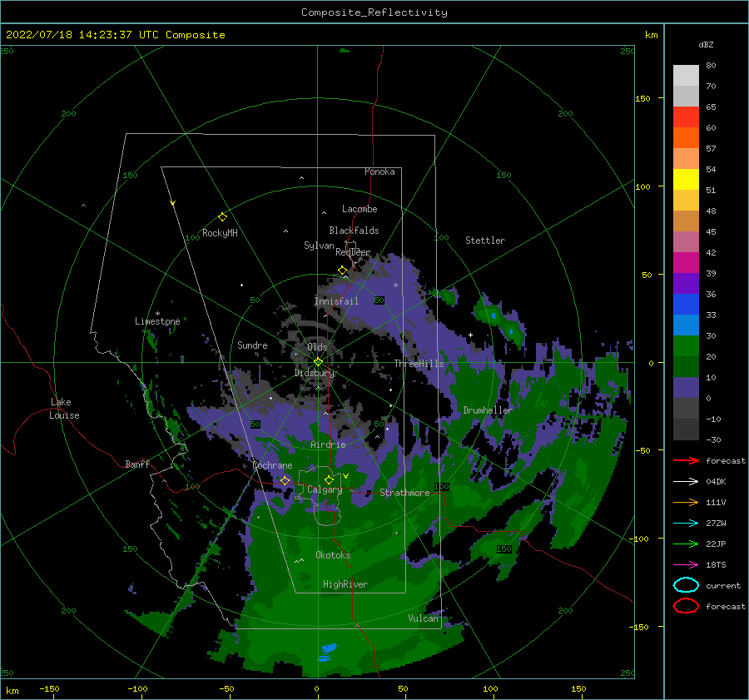Image resolution: width=749 pixels, height=700 pixels.
Task: Click the magenta 18TS arrow legend icon
Action: (x=686, y=565)
